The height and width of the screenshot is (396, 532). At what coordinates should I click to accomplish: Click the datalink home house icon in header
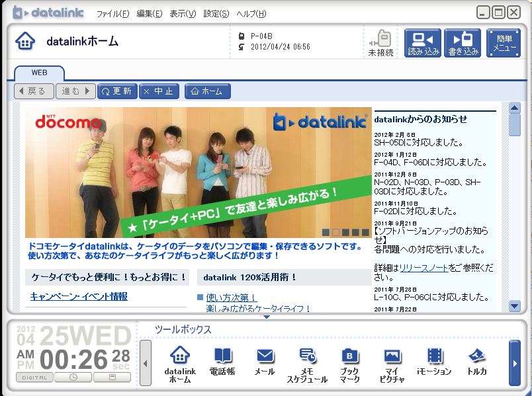coord(25,41)
